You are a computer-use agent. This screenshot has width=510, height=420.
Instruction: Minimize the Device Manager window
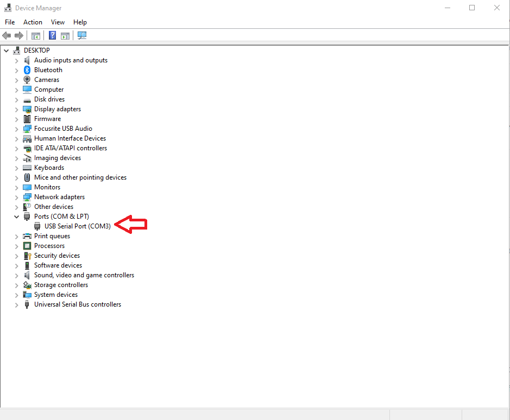pos(448,8)
